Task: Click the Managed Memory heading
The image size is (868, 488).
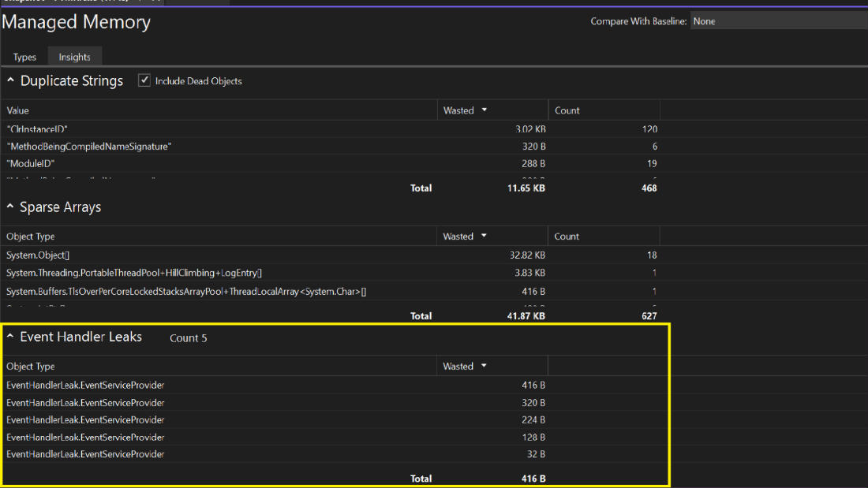Action: pos(77,21)
